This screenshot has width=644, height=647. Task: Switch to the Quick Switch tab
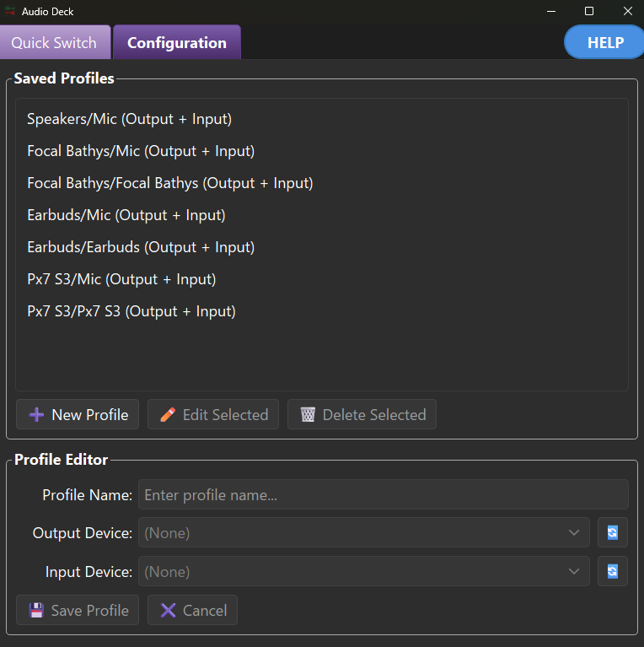55,42
